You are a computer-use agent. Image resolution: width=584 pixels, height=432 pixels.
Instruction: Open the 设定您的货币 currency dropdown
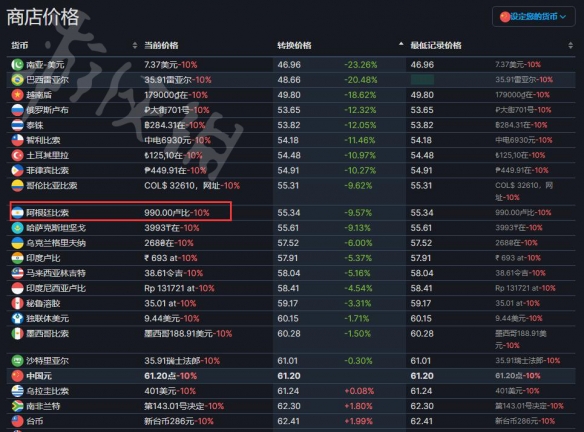tap(533, 17)
